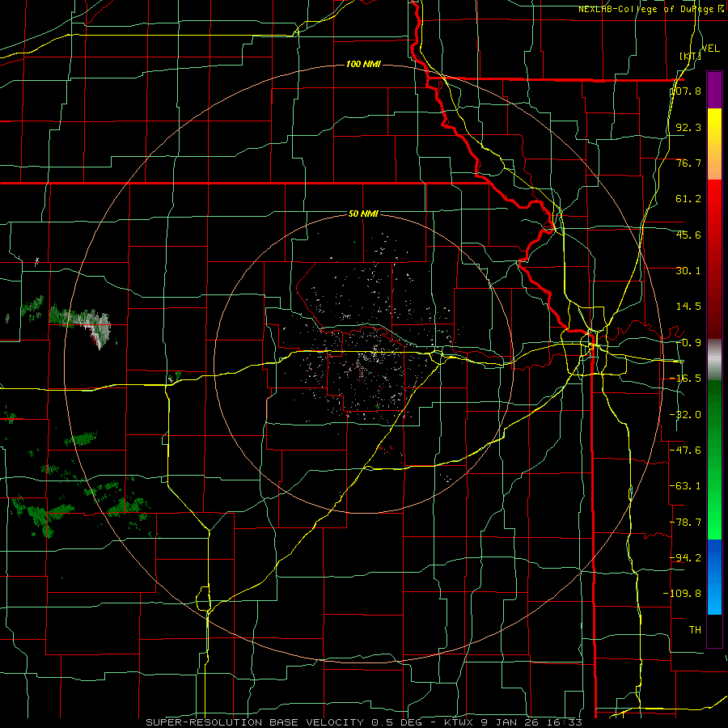Select the 14.5 value on velocity scale
This screenshot has width=728, height=728.
[x=688, y=307]
